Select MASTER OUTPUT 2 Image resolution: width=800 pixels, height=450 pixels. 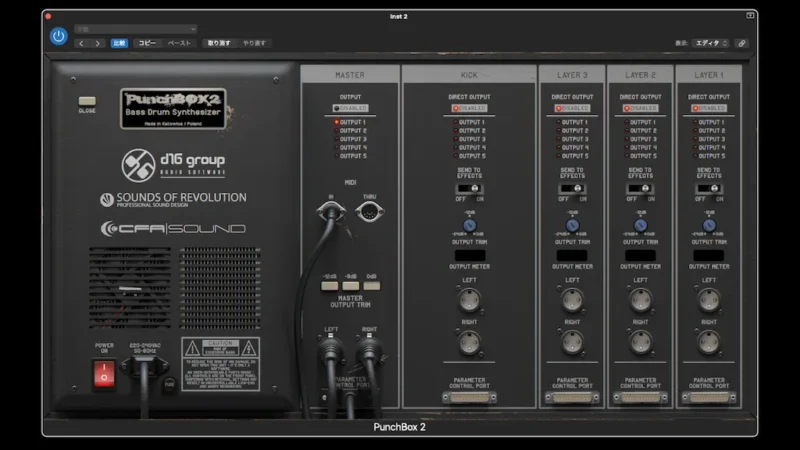pos(350,131)
